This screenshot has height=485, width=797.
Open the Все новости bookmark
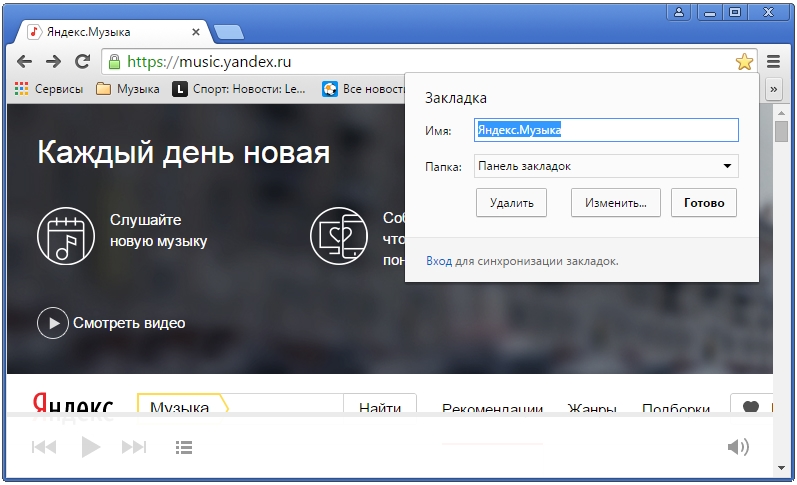coord(363,89)
